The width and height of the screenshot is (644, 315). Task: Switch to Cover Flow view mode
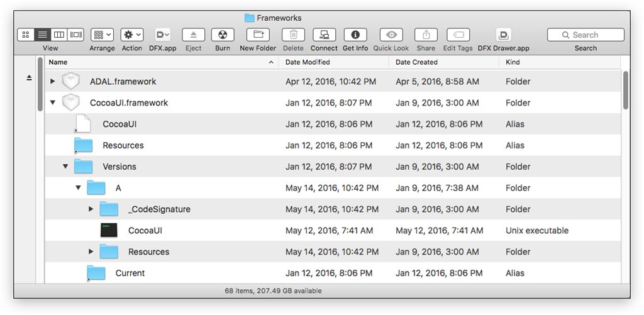tap(75, 35)
